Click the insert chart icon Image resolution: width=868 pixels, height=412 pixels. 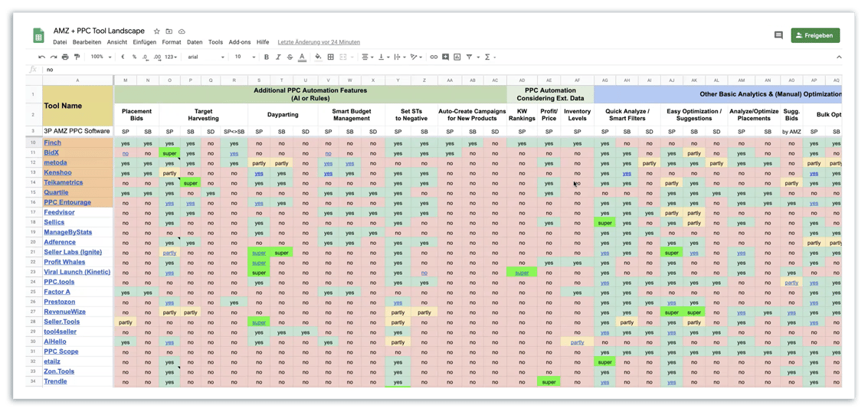pyautogui.click(x=457, y=57)
